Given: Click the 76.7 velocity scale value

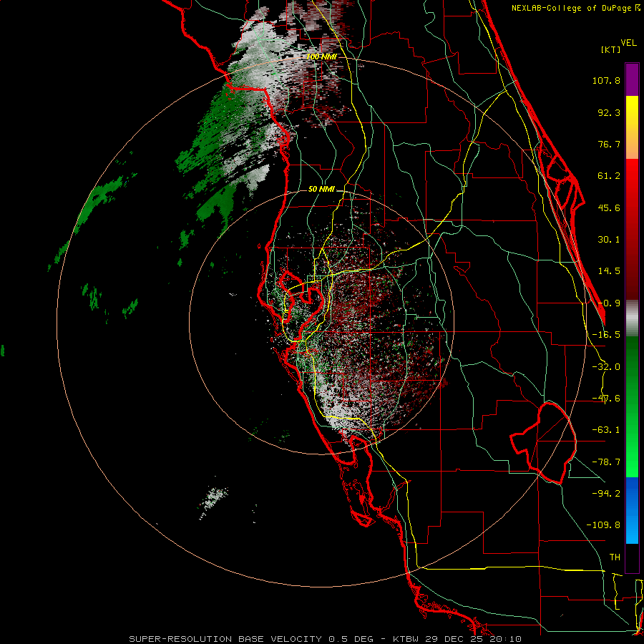Looking at the screenshot, I should (x=609, y=144).
